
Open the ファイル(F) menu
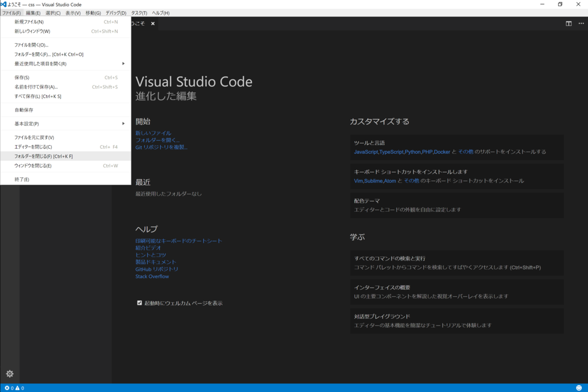[11, 13]
